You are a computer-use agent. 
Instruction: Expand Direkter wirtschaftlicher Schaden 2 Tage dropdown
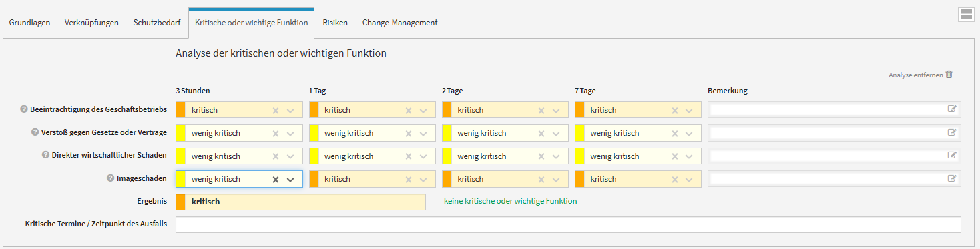tap(557, 156)
